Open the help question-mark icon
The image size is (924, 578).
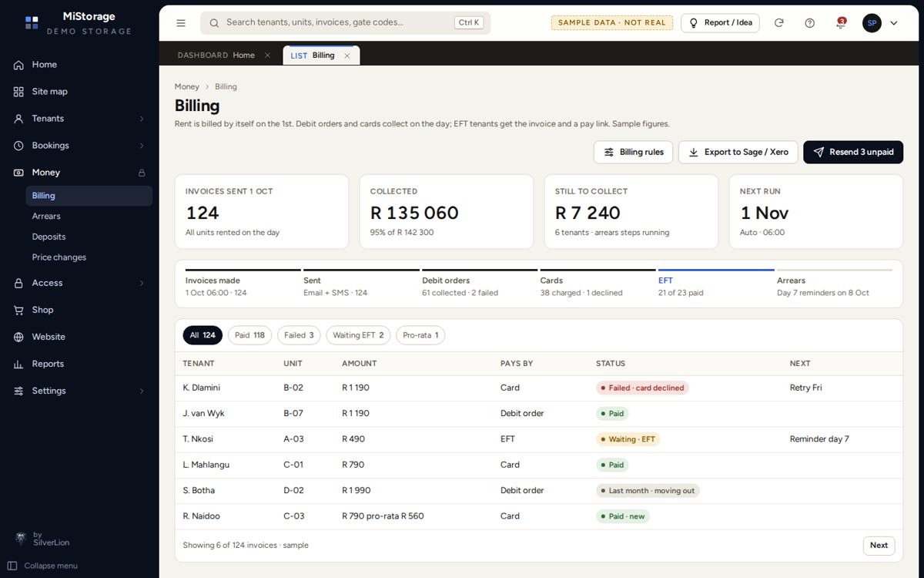pyautogui.click(x=809, y=23)
